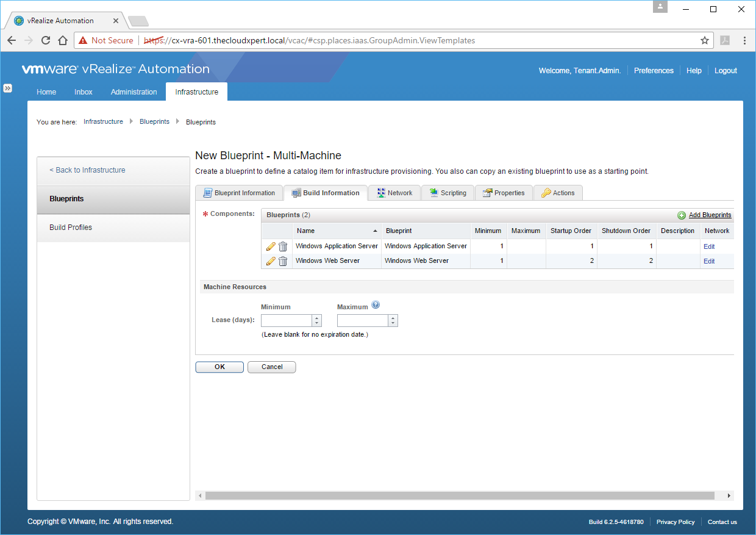756x535 pixels.
Task: Go to browser home page icon
Action: (x=62, y=40)
